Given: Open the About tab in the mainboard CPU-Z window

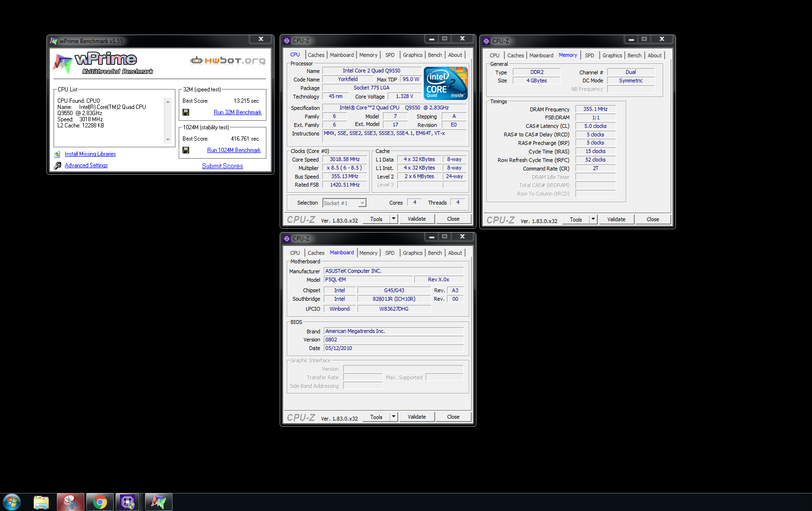Looking at the screenshot, I should [455, 253].
